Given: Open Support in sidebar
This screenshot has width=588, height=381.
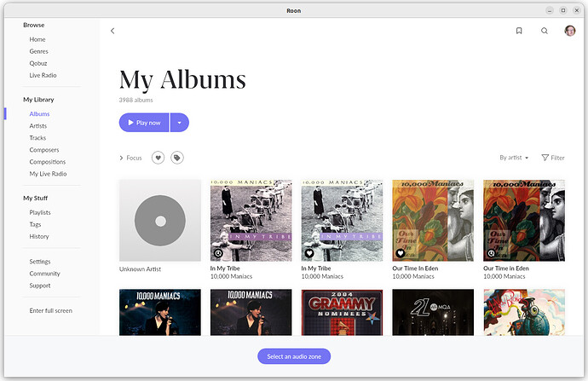Looking at the screenshot, I should tap(40, 286).
